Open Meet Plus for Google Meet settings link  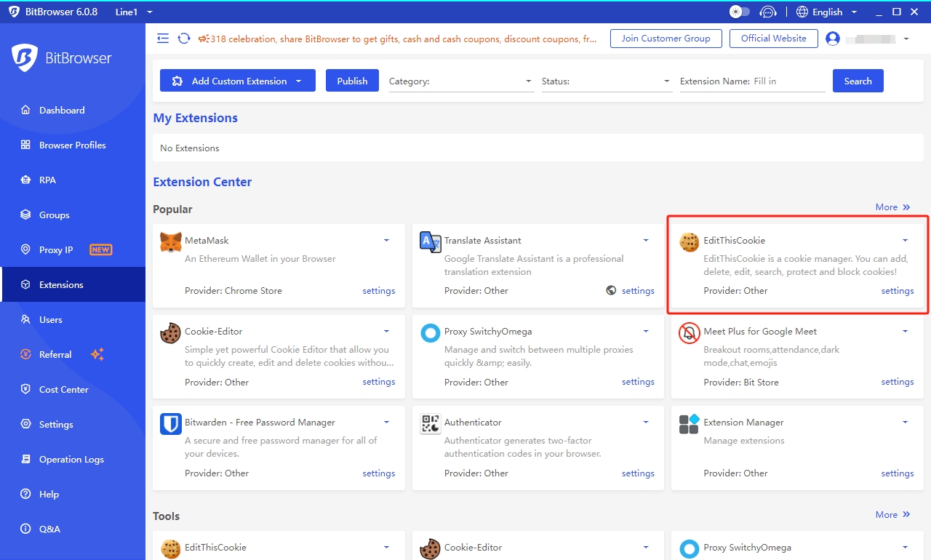[898, 381]
